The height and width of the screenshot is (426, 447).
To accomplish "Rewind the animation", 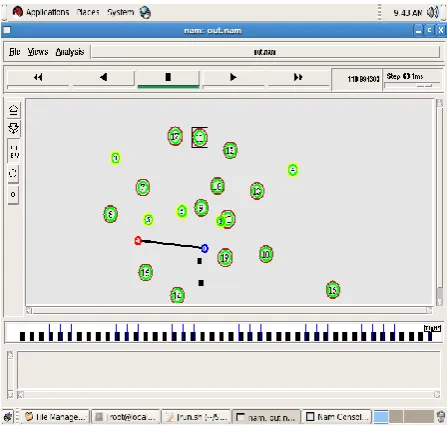I will pos(38,77).
